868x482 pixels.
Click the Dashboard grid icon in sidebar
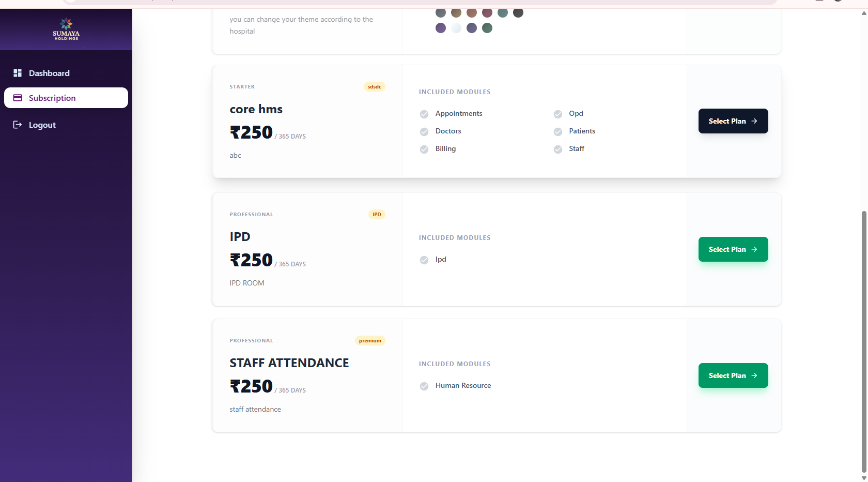18,73
